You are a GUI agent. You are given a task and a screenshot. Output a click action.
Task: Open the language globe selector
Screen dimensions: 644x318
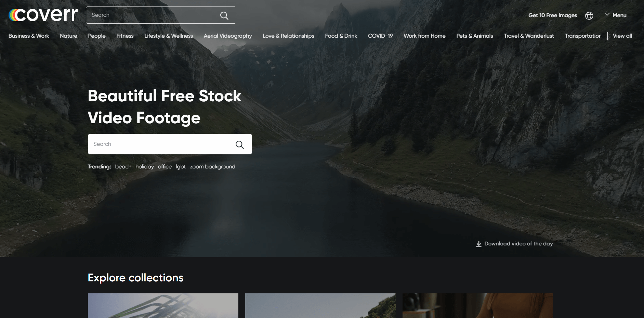[x=589, y=15]
